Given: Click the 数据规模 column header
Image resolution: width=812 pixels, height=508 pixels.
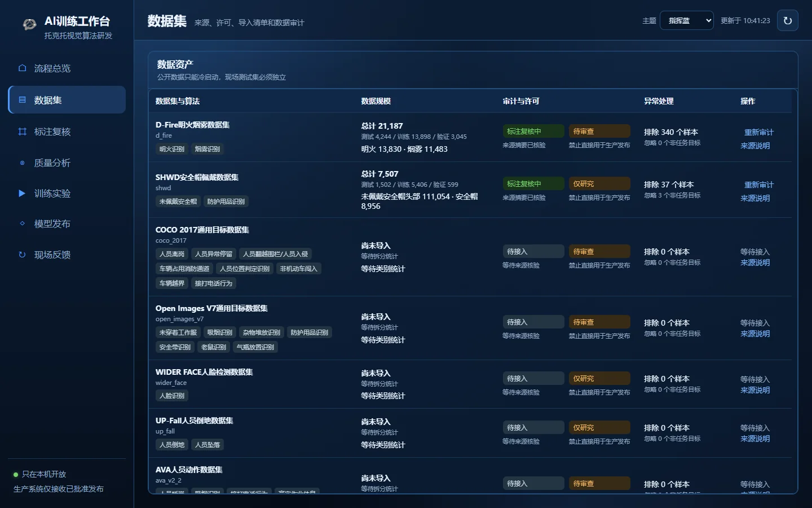Looking at the screenshot, I should tap(376, 101).
